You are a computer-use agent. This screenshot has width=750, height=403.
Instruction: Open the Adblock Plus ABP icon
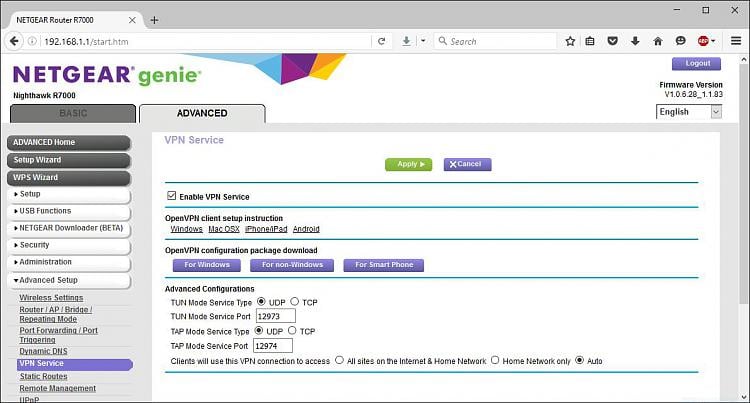703,41
